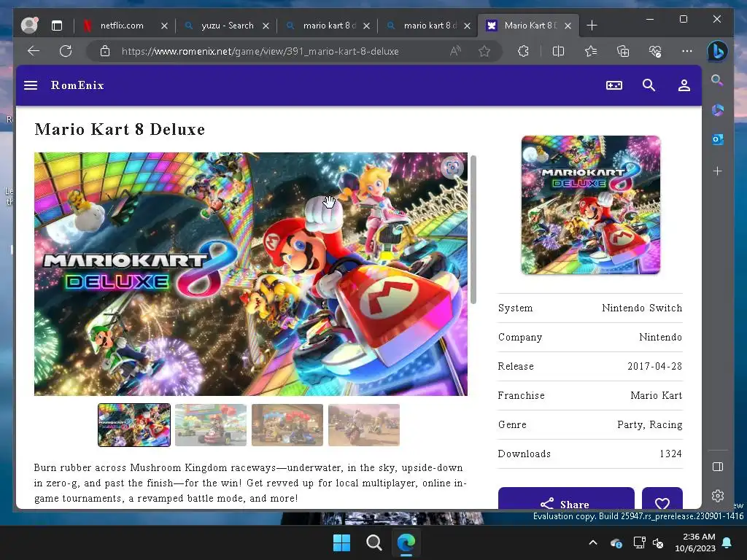Switch to the first mario kart 8 d tab

tap(329, 26)
